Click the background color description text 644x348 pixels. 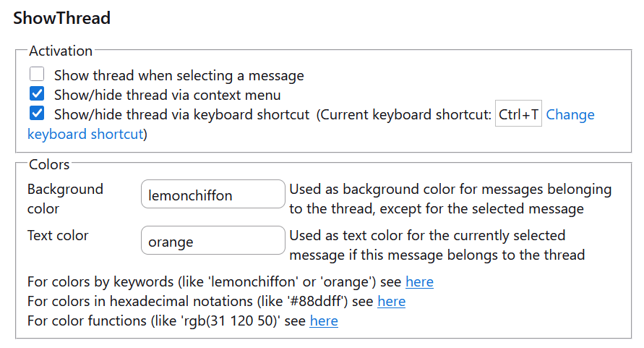450,199
